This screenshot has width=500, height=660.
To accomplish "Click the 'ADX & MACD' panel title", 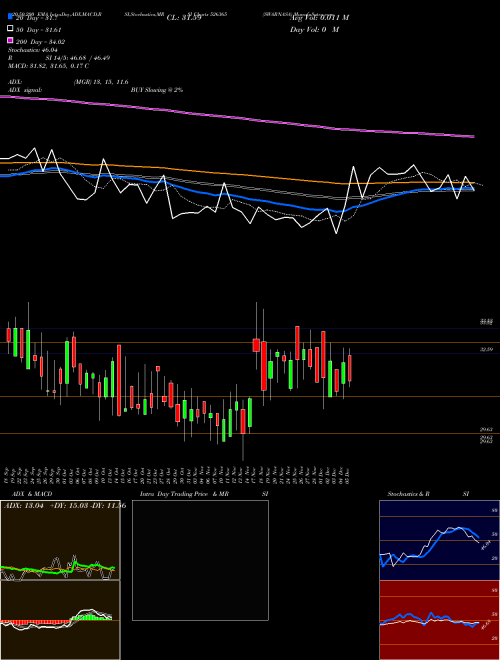I will click(32, 494).
